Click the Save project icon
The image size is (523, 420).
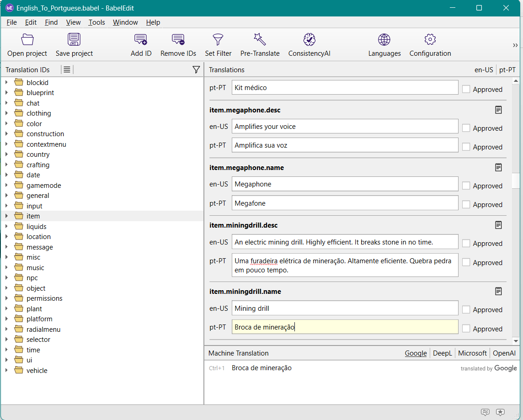click(x=74, y=40)
